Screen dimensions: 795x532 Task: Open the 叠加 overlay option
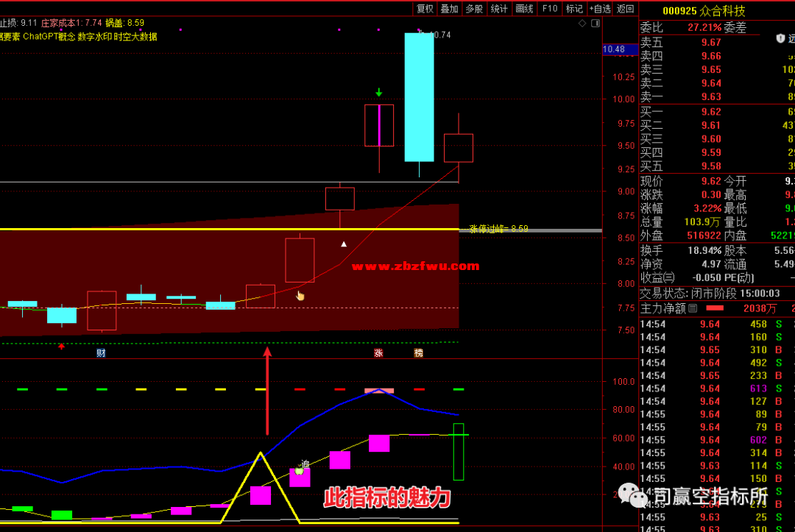[x=449, y=9]
